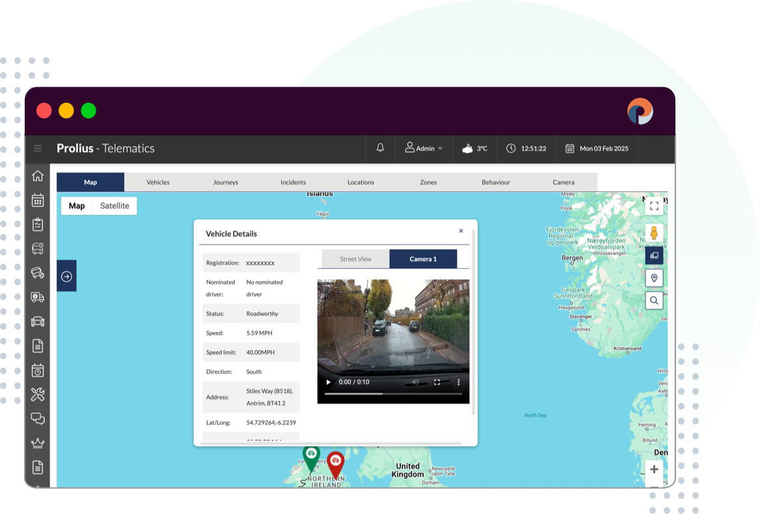Select the tools/maintenance wrench sidebar icon
Image resolution: width=760 pixels, height=532 pixels.
click(38, 394)
